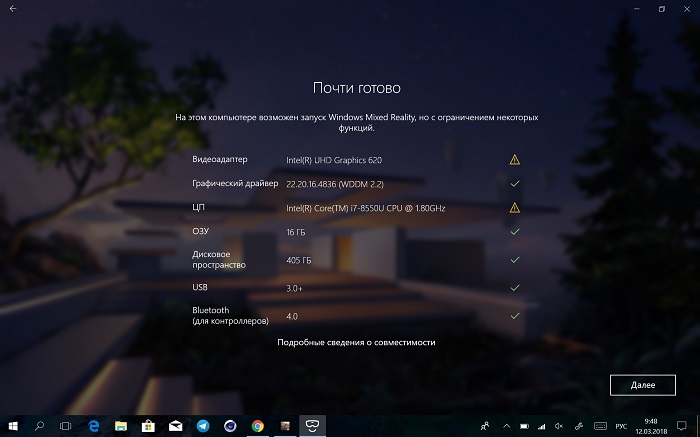
Task: Open touch keyboard icon in tray
Action: [600, 426]
